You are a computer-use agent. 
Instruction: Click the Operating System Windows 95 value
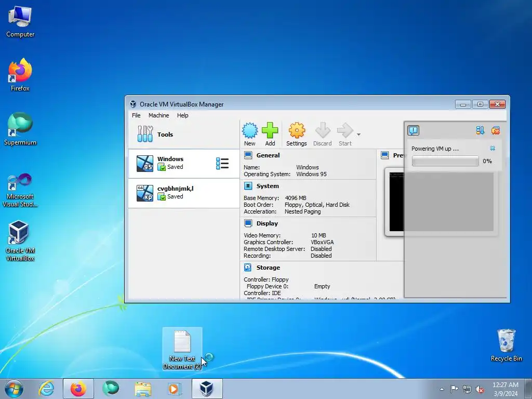coord(312,174)
